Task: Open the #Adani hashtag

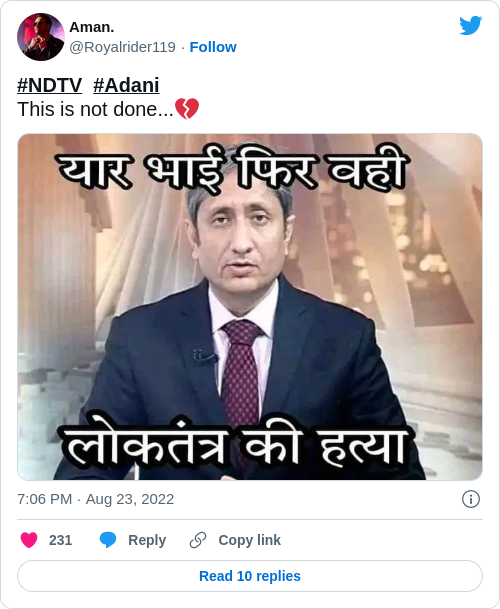Action: (x=126, y=85)
